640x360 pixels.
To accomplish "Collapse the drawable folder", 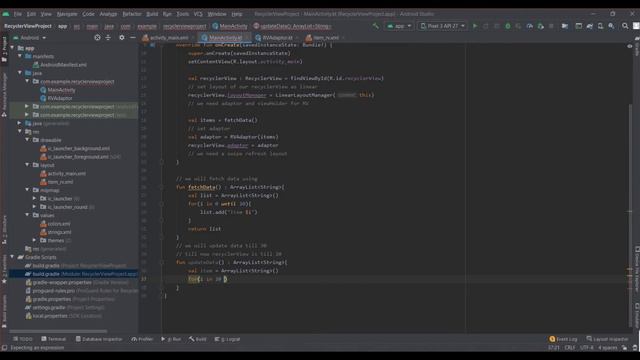I will tap(27, 140).
